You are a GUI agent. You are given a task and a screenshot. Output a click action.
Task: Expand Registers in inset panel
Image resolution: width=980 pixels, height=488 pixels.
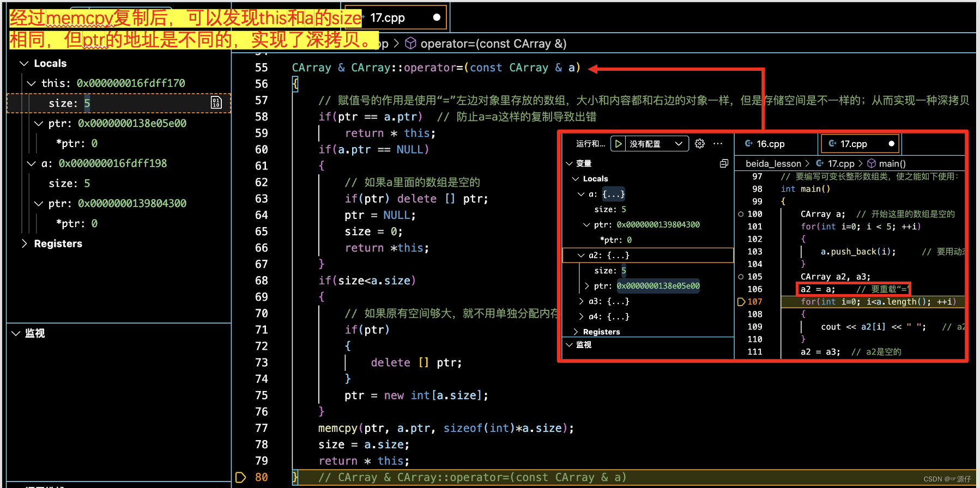pyautogui.click(x=576, y=332)
